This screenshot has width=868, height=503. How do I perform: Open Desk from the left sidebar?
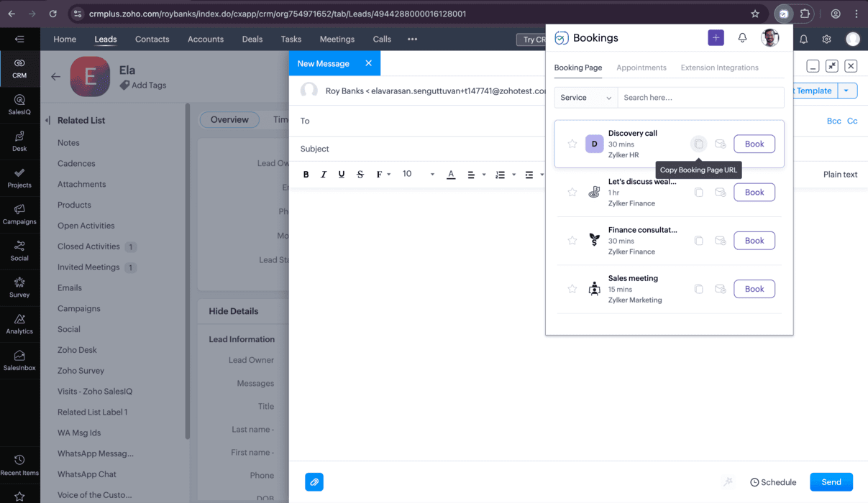pyautogui.click(x=19, y=141)
